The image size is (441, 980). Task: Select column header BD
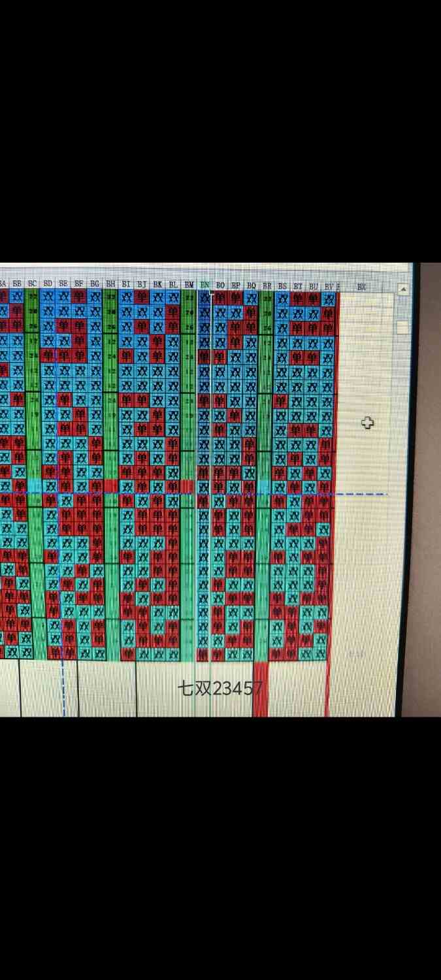[x=48, y=284]
